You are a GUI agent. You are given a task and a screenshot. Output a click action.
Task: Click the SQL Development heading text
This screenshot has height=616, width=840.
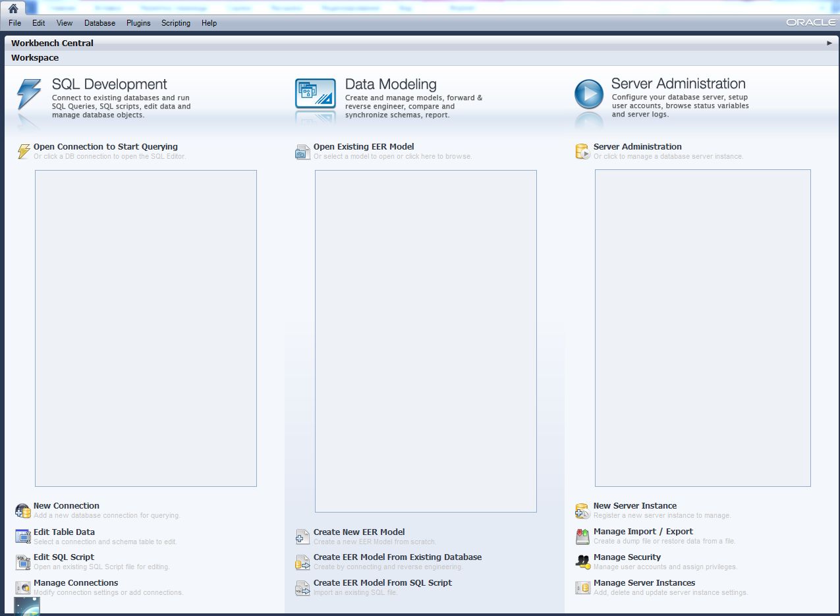pyautogui.click(x=109, y=84)
